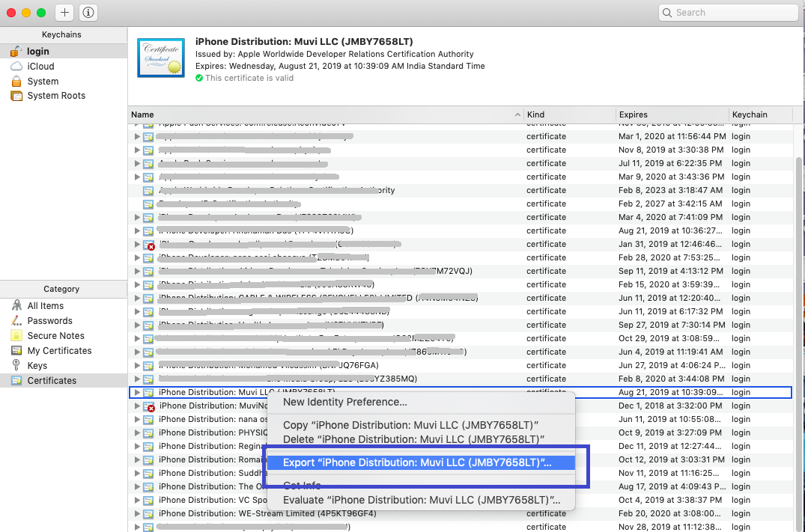Viewport: 805px width, 532px height.
Task: Click certificate icon in row expiring Feb 2, 2027
Action: click(148, 204)
